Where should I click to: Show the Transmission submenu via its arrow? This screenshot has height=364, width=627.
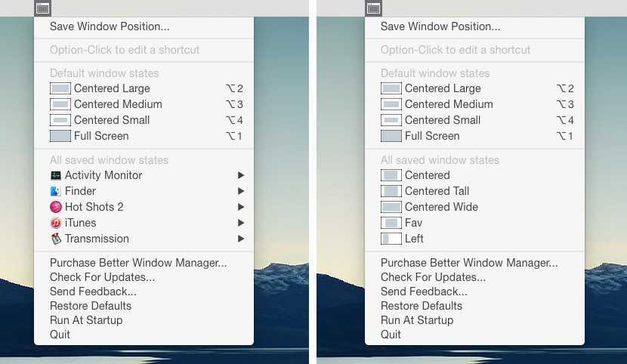coord(241,239)
